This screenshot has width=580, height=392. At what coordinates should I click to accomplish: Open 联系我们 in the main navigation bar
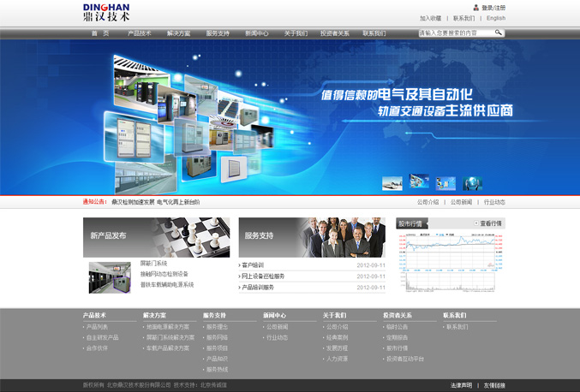(x=374, y=33)
